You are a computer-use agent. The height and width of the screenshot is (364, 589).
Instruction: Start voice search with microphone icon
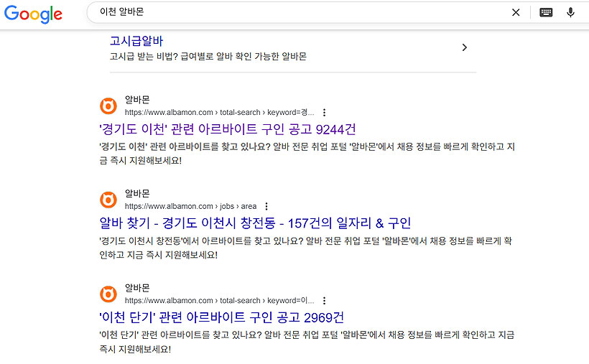570,12
